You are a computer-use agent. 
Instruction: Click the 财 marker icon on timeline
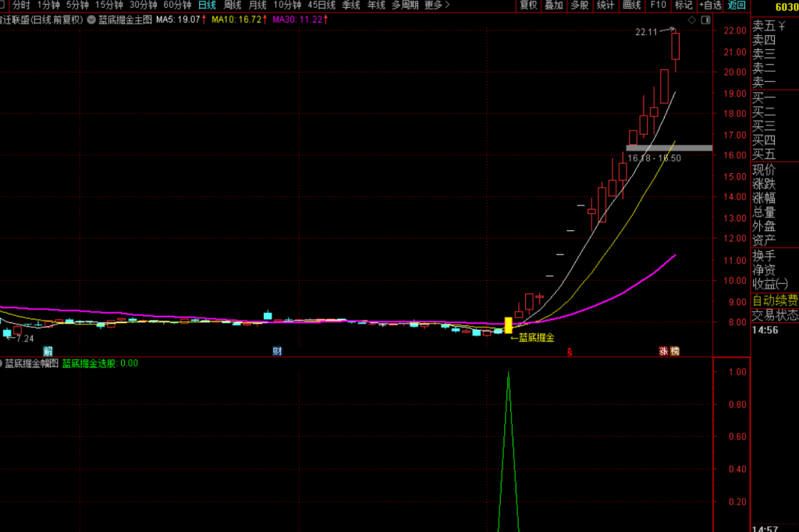pyautogui.click(x=277, y=350)
